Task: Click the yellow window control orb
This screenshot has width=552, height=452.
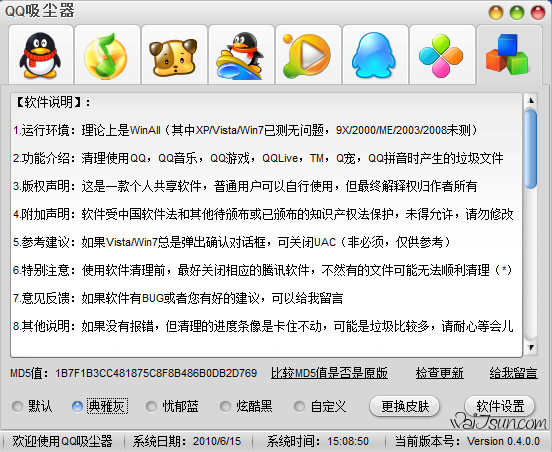Action: (496, 13)
